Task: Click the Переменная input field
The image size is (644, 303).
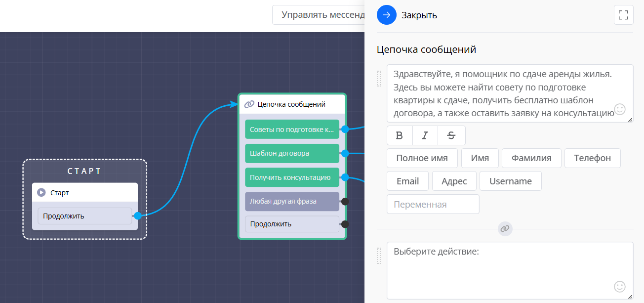Action: pyautogui.click(x=433, y=204)
